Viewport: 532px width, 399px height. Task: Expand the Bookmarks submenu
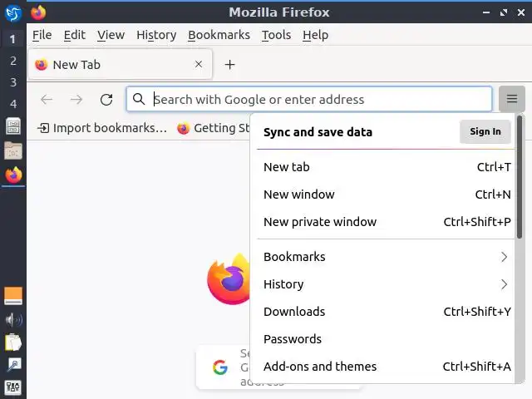[x=387, y=257]
